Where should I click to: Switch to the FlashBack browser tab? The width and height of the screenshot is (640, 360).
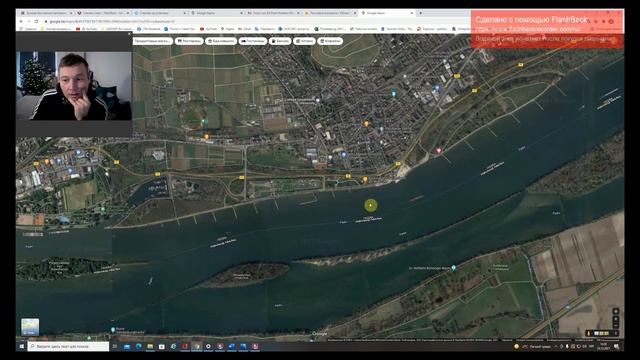[102, 13]
